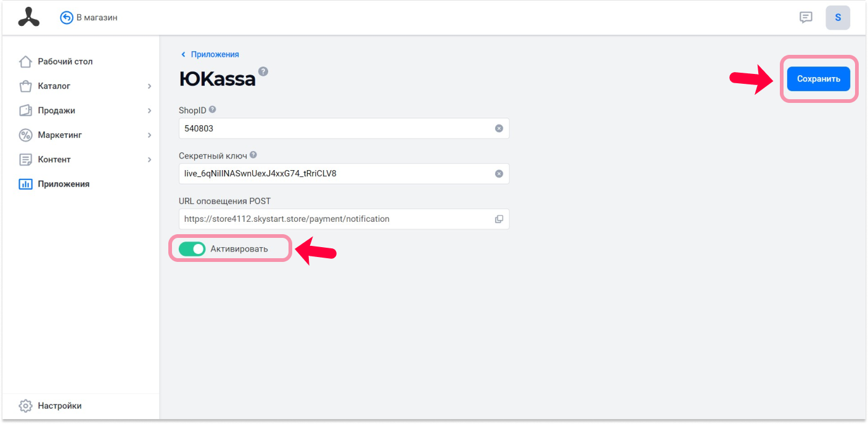Show the ShopID help tooltip icon

pyautogui.click(x=213, y=110)
